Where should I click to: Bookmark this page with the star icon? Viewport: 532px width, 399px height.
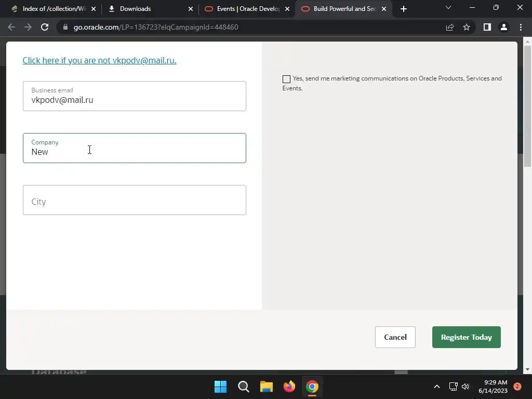pyautogui.click(x=467, y=27)
